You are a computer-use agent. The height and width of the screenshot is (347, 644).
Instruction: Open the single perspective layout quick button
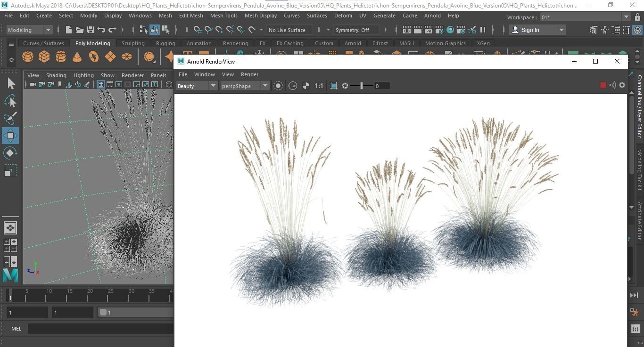10,228
